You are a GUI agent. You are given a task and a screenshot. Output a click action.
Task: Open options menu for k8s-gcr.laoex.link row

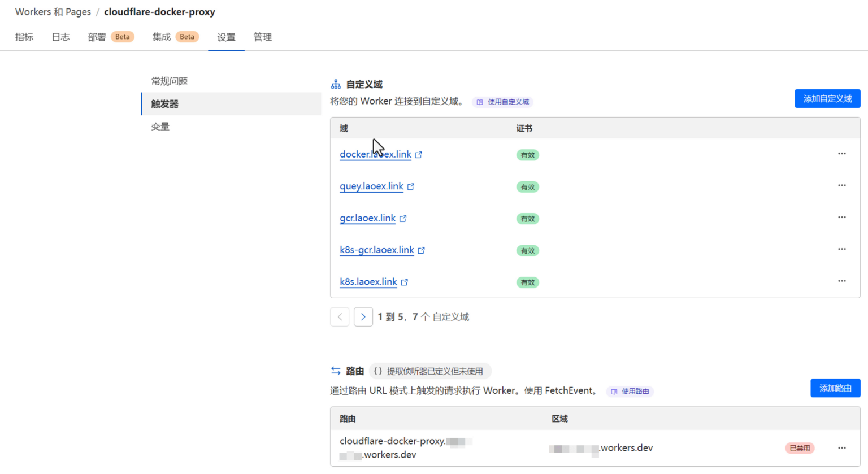click(841, 249)
